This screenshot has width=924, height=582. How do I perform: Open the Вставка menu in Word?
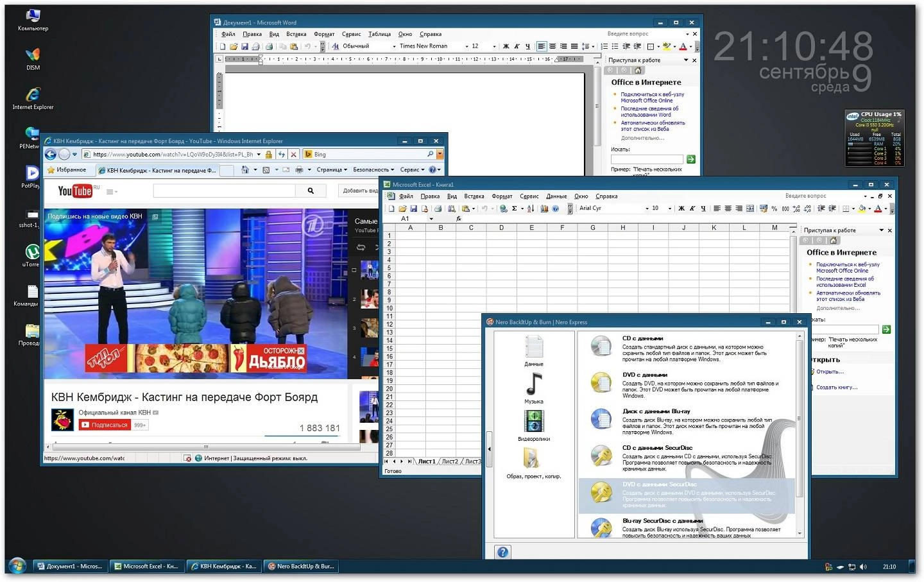(x=296, y=34)
